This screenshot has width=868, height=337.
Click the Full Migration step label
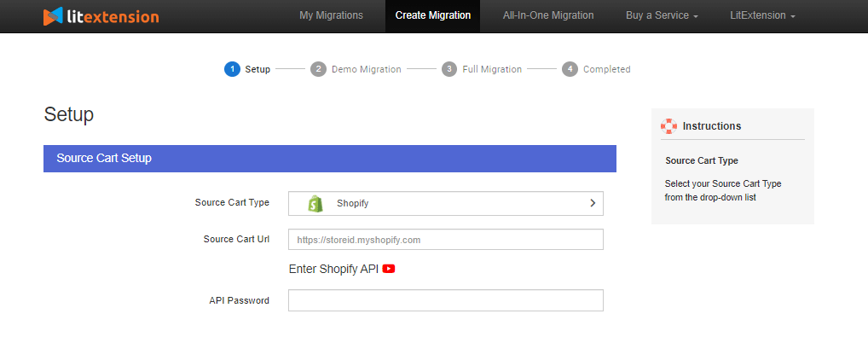[492, 69]
